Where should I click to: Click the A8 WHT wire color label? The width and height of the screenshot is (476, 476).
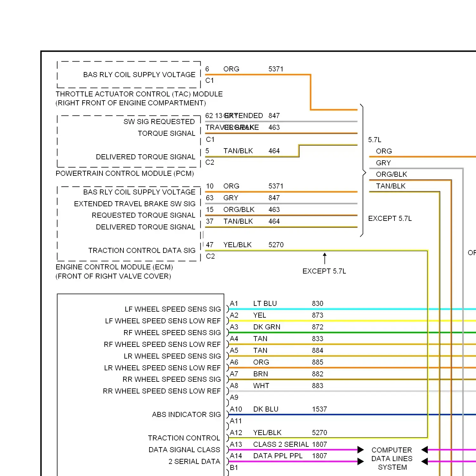pos(261,386)
